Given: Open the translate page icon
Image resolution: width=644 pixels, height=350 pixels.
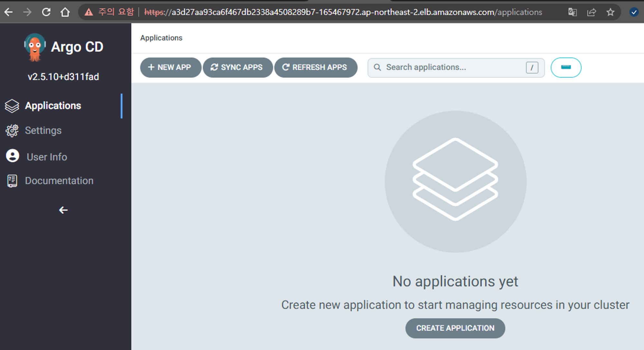Looking at the screenshot, I should point(572,12).
